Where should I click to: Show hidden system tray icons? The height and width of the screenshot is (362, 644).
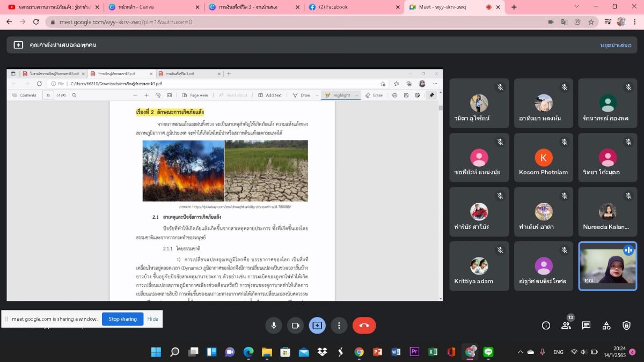(x=519, y=352)
